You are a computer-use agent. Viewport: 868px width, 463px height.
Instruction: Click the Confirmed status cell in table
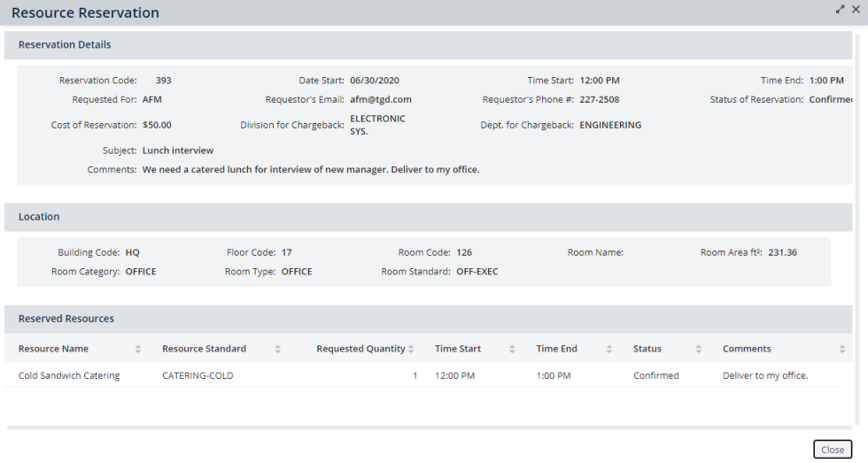pos(655,375)
